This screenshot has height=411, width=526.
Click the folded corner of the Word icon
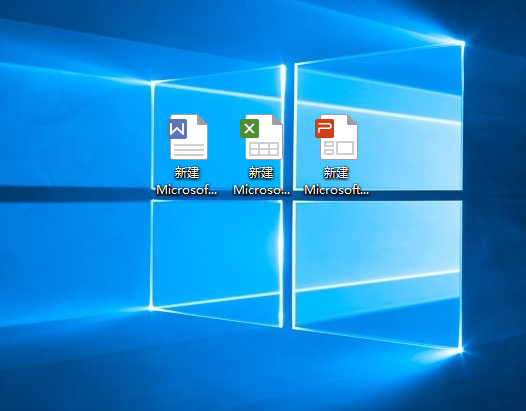pyautogui.click(x=202, y=119)
